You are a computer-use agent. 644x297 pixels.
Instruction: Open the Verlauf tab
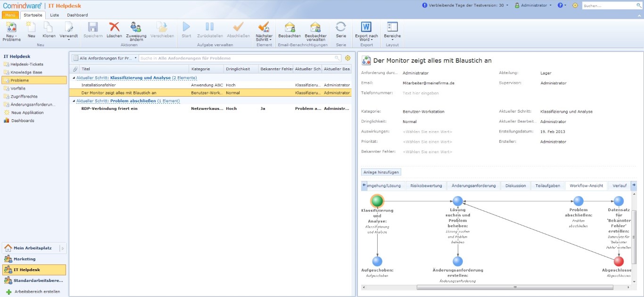pos(619,185)
